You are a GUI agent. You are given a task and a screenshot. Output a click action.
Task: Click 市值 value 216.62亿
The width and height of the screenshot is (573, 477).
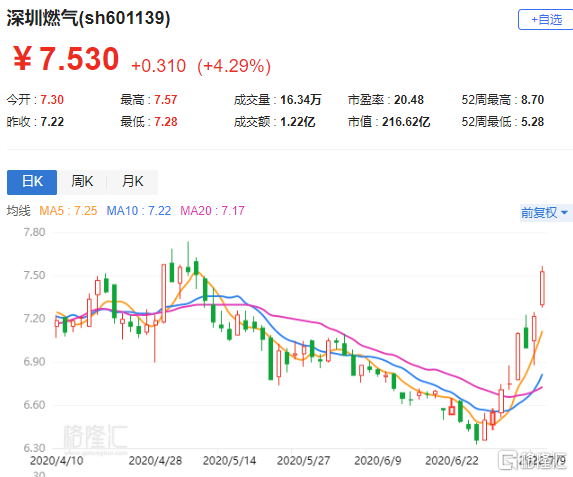[406, 122]
